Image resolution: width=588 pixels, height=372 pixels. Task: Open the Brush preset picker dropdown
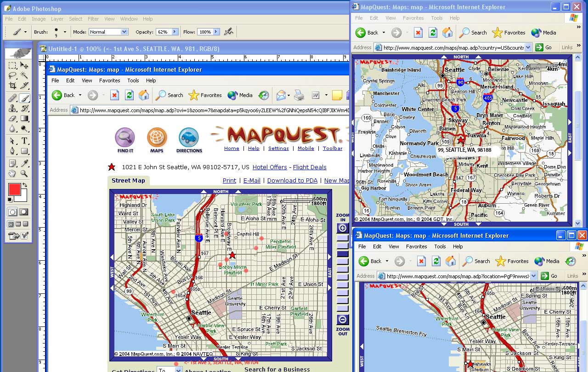tap(65, 32)
